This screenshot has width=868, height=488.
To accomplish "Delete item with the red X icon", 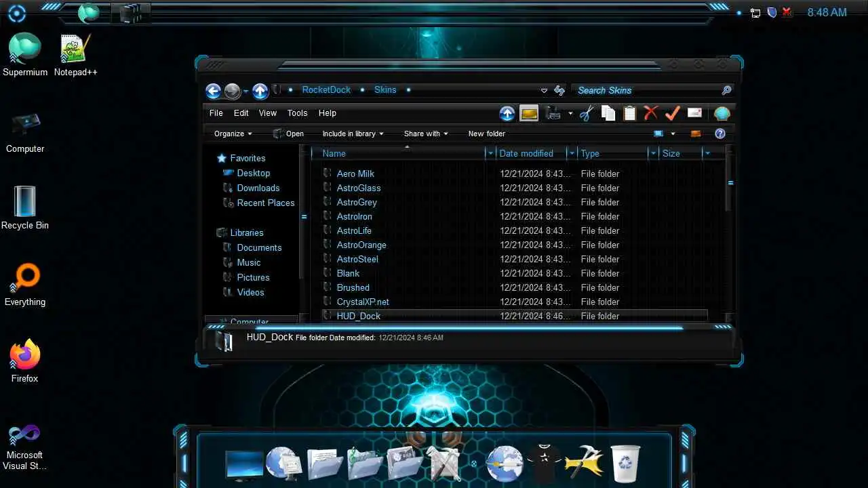I will pyautogui.click(x=651, y=113).
